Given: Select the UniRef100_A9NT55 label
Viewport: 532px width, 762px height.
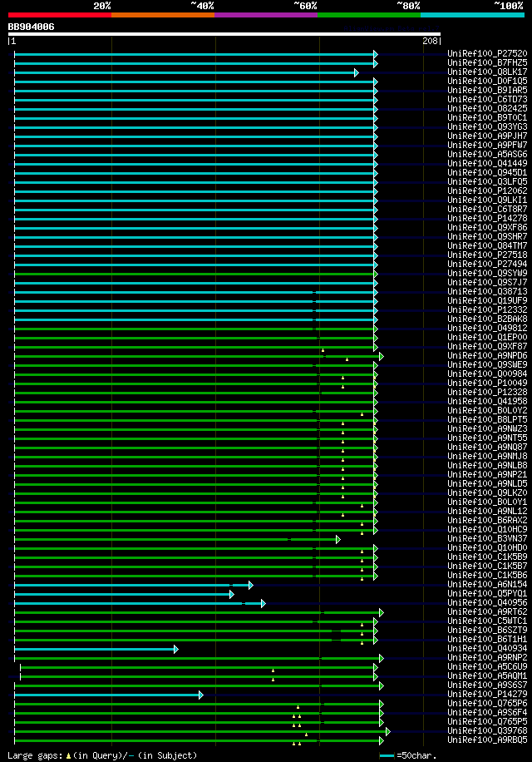Looking at the screenshot, I should click(x=487, y=438).
